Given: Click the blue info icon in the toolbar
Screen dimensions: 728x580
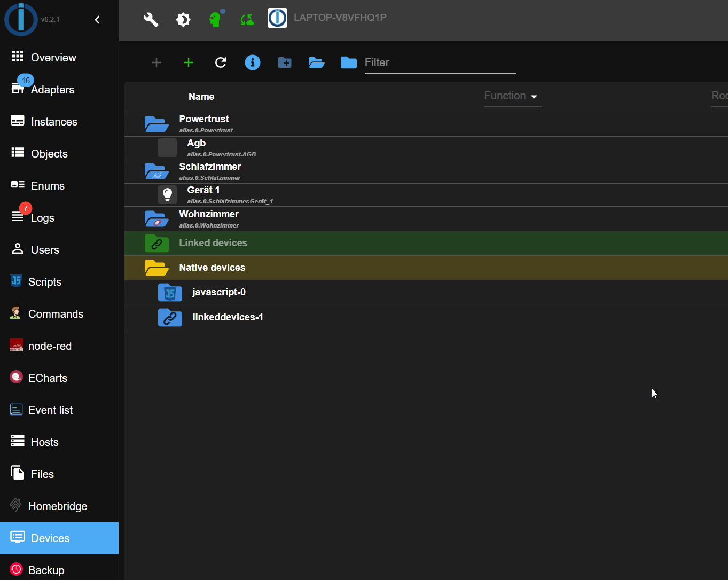Looking at the screenshot, I should click(252, 62).
